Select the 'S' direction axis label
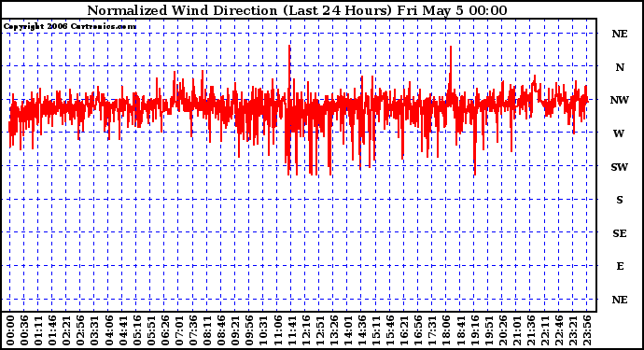Image resolution: width=644 pixels, height=350 pixels. (620, 200)
